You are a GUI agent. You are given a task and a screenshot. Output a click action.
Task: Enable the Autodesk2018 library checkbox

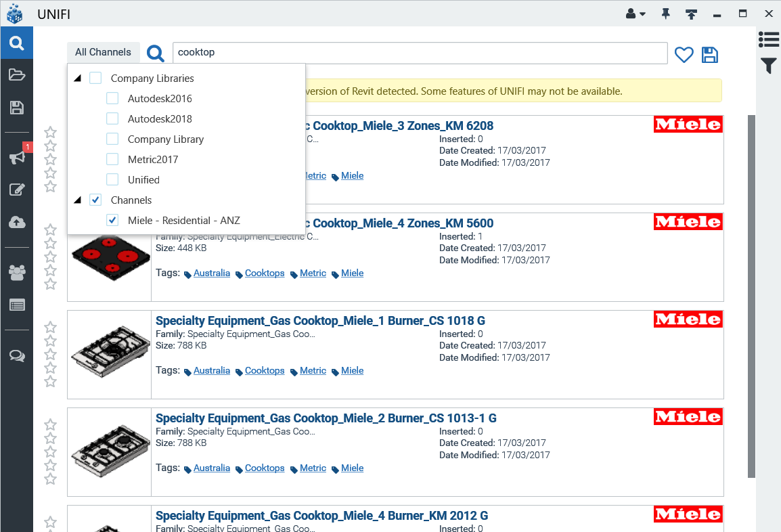tap(112, 118)
